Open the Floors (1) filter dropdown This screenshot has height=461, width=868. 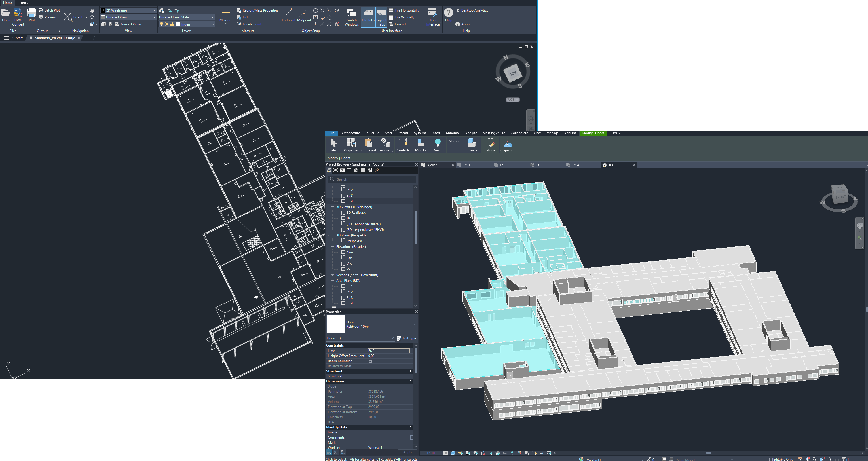[x=360, y=338]
